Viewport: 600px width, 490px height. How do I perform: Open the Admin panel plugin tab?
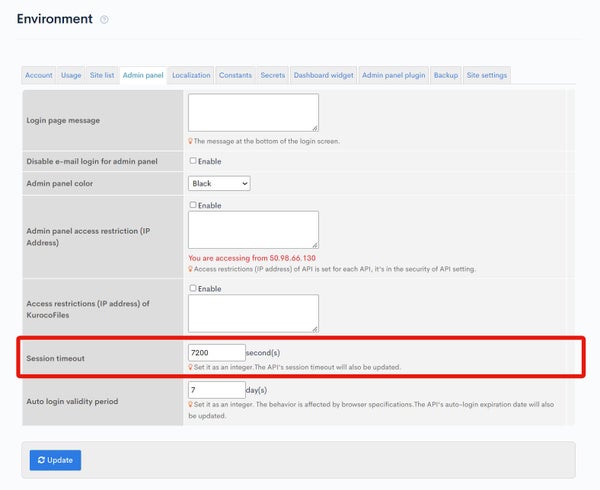tap(393, 75)
